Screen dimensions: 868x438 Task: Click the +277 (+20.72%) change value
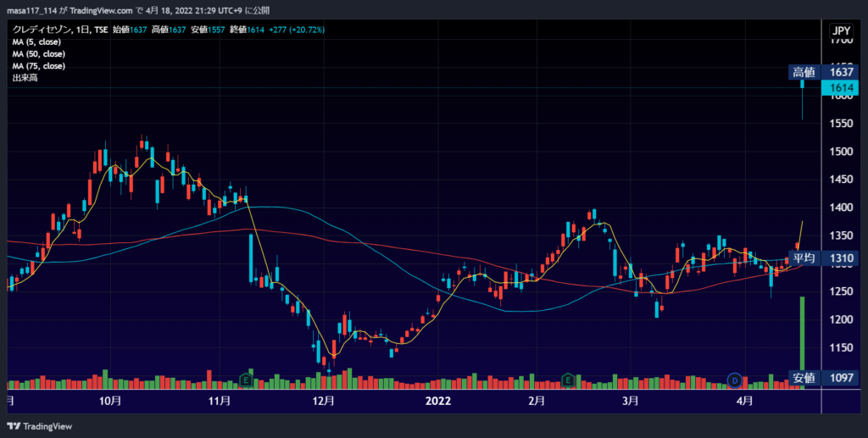(x=298, y=30)
